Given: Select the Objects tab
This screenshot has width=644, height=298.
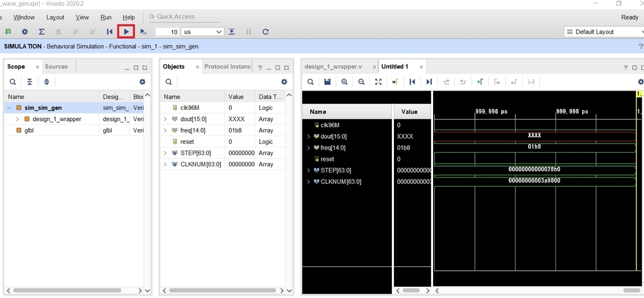Looking at the screenshot, I should click(174, 66).
